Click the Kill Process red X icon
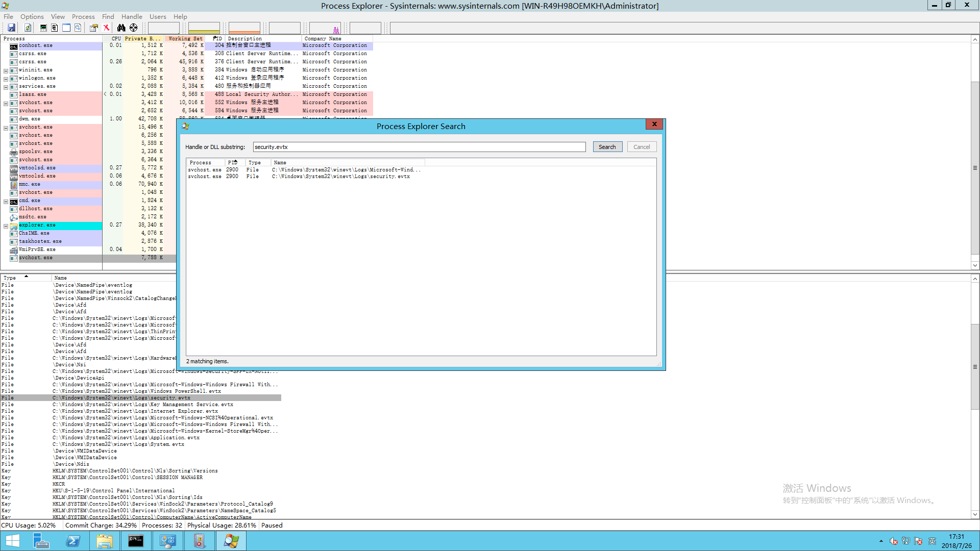Viewport: 980px width, 551px height. click(x=106, y=28)
